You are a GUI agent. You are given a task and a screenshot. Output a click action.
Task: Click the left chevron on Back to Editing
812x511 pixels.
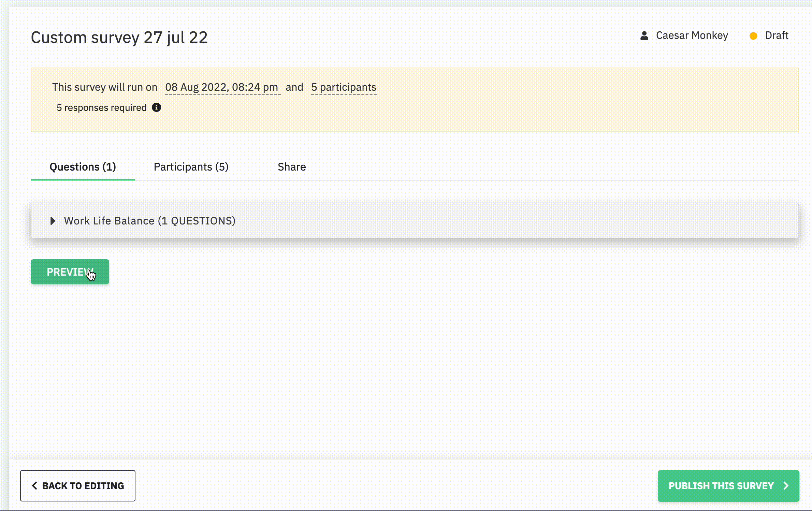click(34, 485)
